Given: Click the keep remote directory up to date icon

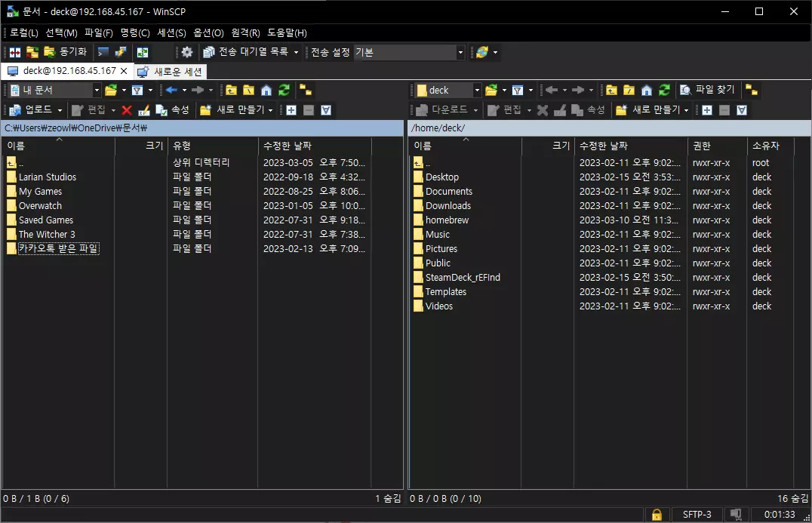Looking at the screenshot, I should pos(143,52).
